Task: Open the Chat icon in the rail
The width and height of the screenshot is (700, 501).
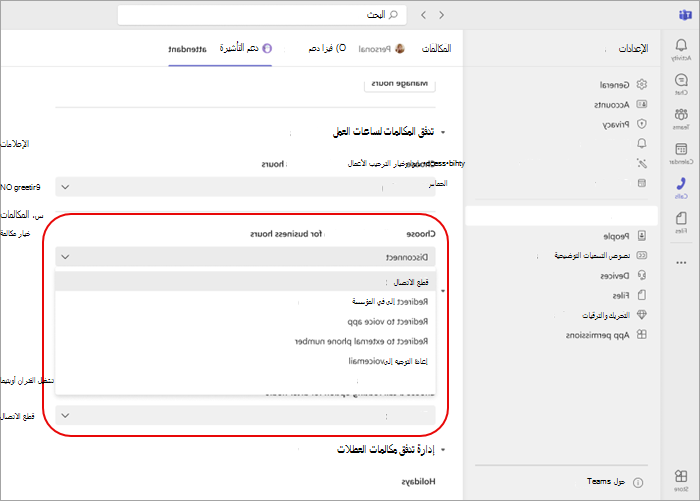Action: point(681,80)
